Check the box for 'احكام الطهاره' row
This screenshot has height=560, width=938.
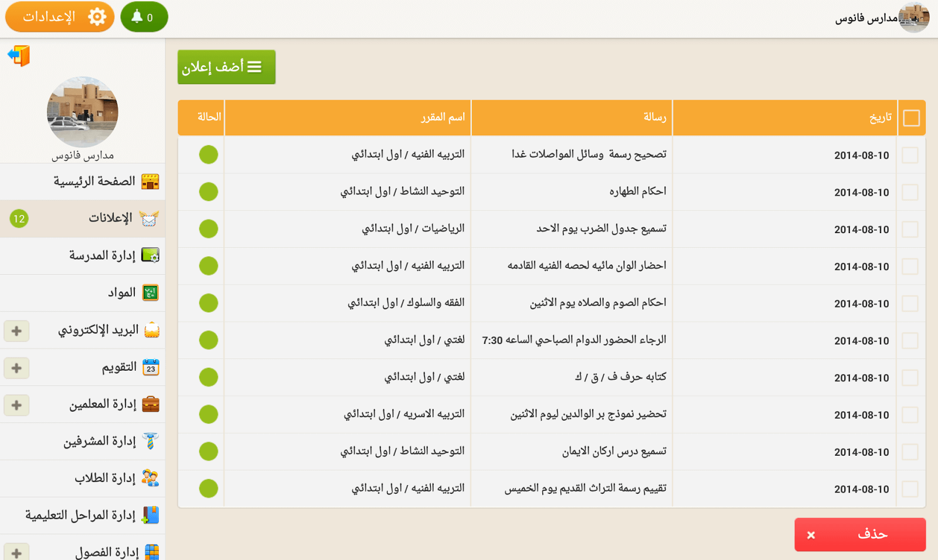pos(910,192)
